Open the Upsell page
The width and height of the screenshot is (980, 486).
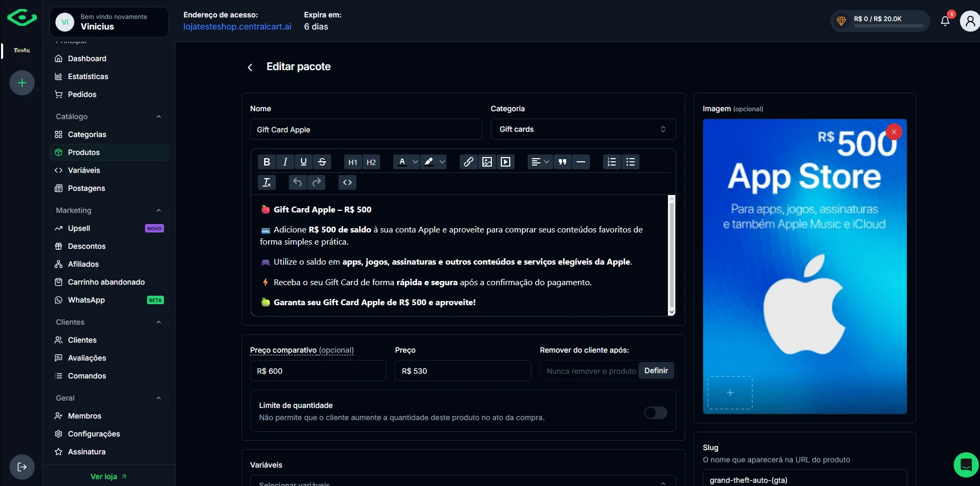point(109,228)
